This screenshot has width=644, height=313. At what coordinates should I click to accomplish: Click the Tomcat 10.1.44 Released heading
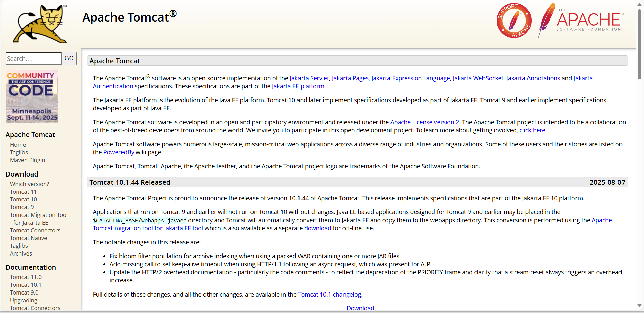coord(130,182)
